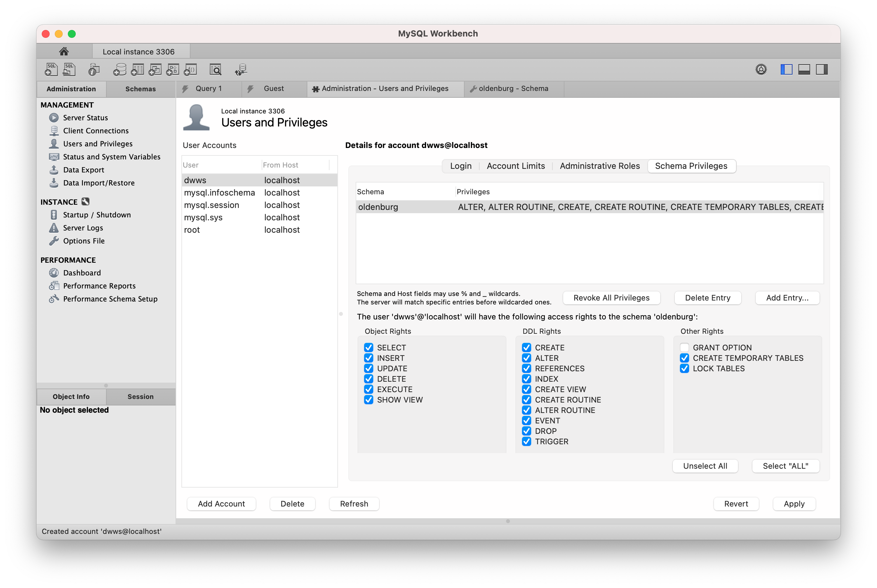Enable the GRANT OPTION other right
Image resolution: width=877 pixels, height=588 pixels.
[x=685, y=347]
